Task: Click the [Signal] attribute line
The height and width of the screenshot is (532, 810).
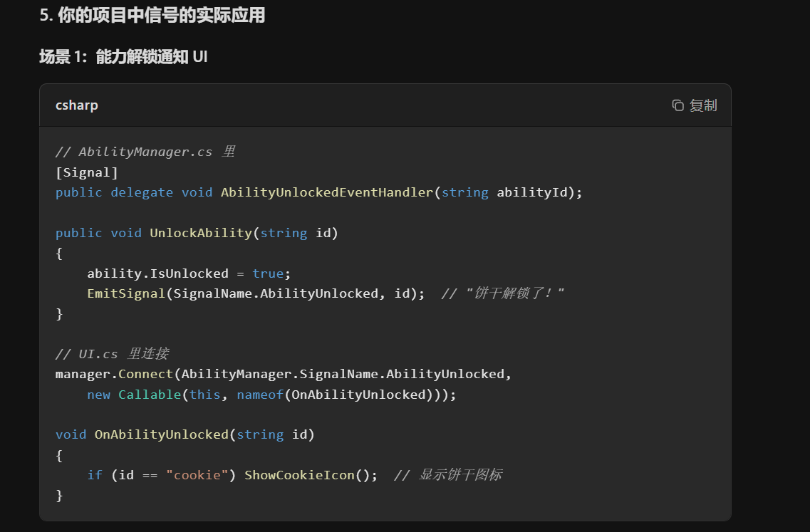Action: coord(87,172)
